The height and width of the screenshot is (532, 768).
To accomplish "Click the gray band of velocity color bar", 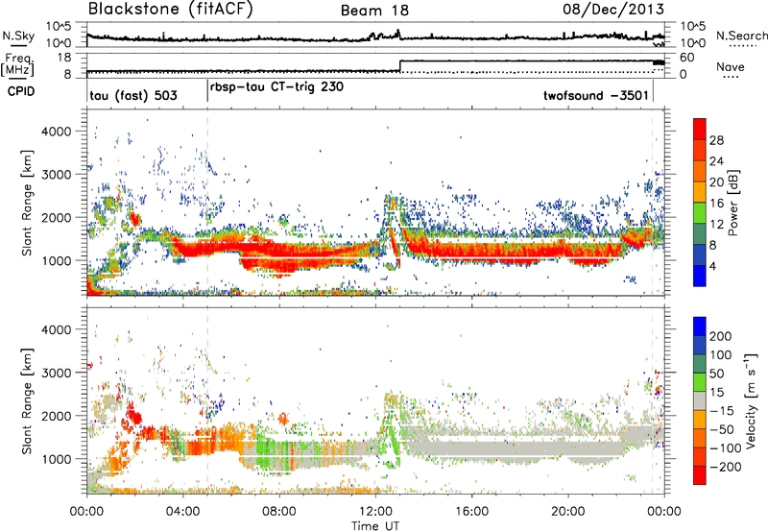I will click(x=700, y=401).
